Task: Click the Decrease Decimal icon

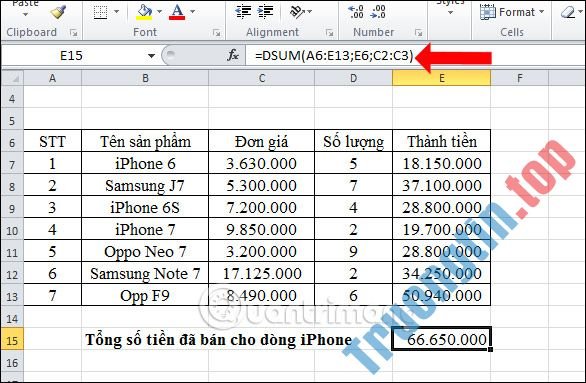Action: (377, 12)
